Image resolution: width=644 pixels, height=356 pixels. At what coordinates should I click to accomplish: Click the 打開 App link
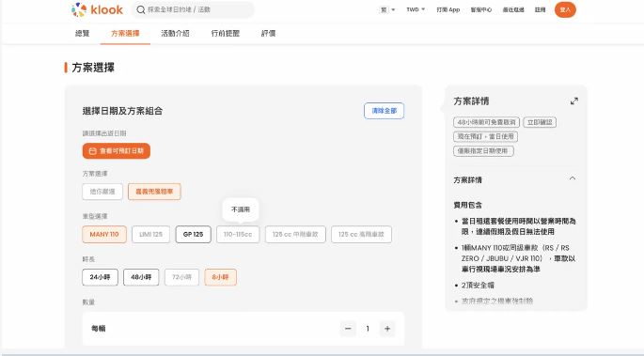click(x=448, y=9)
